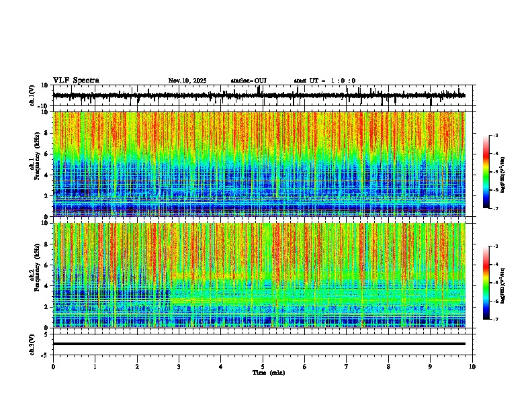This screenshot has height=411, width=532.
Task: Click the time-axis tick label 7
Action: point(347,367)
